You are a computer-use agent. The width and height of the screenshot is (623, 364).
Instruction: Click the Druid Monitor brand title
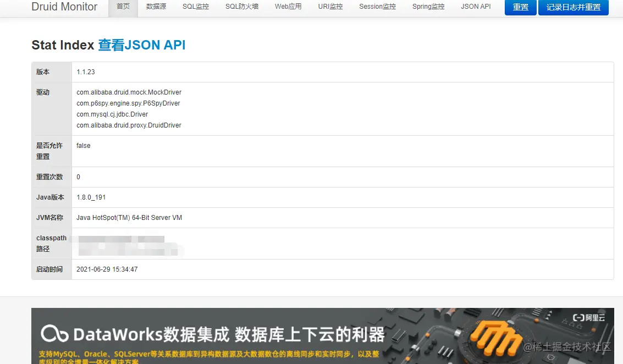click(x=64, y=7)
